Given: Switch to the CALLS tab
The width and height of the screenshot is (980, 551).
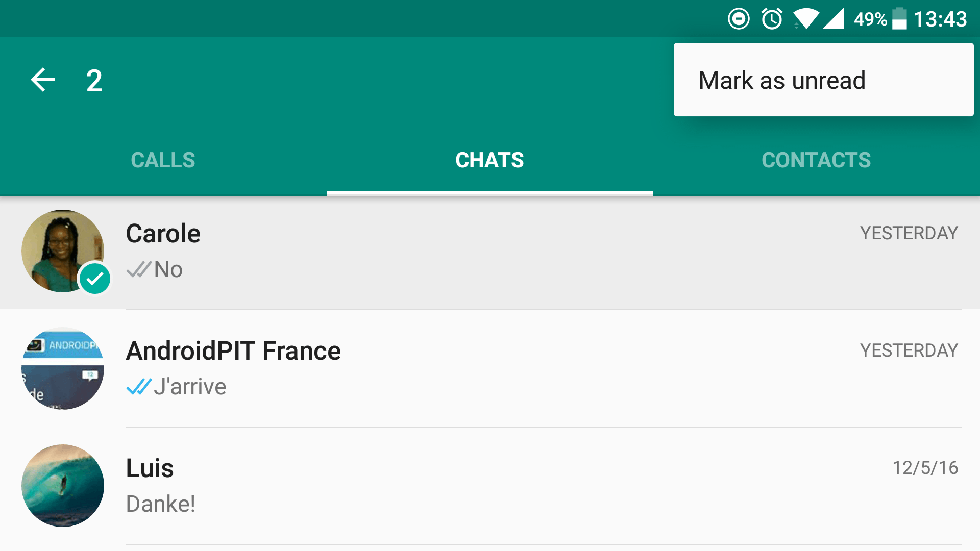Looking at the screenshot, I should coord(163,160).
